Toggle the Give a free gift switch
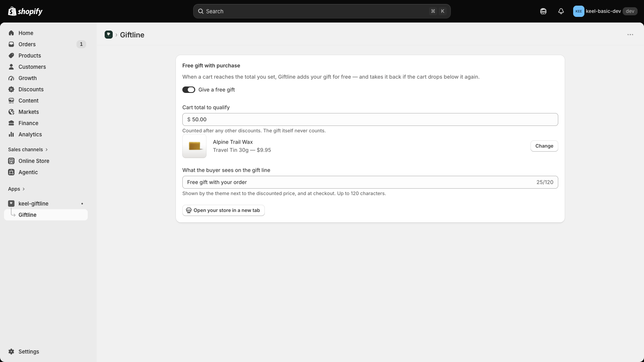 coord(189,90)
